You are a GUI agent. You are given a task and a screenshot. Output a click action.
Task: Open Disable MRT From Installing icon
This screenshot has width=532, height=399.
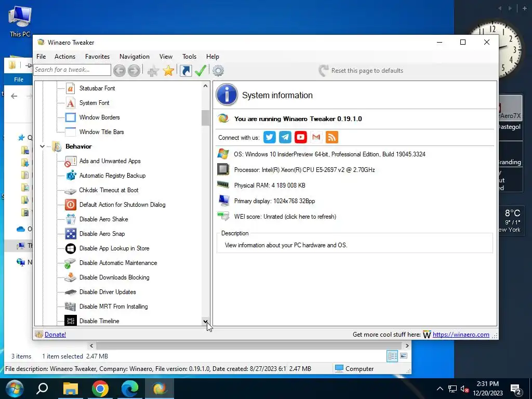point(70,307)
